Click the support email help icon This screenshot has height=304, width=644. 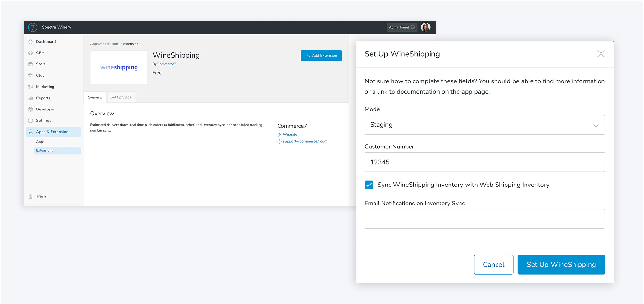[279, 142]
